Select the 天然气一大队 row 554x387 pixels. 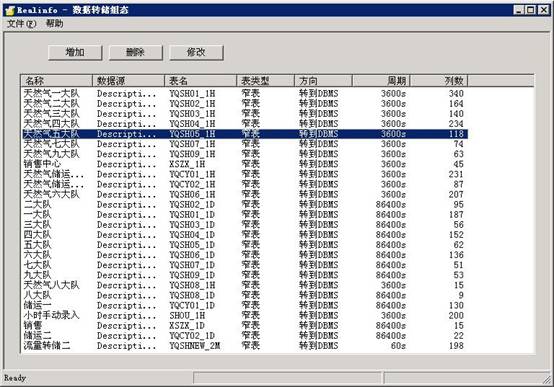pyautogui.click(x=245, y=94)
